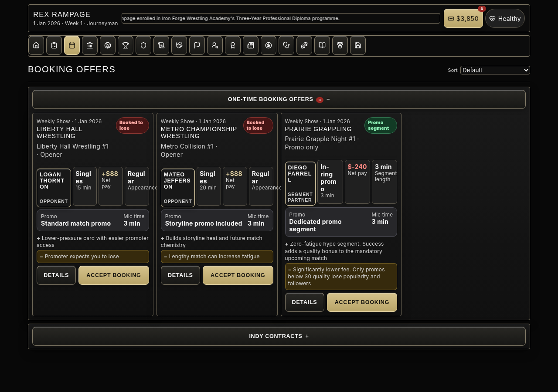Screen dimensions: 558x392
Task: Click 'Prairie Grapple Night #1 · Promo only'
Action: point(322,143)
